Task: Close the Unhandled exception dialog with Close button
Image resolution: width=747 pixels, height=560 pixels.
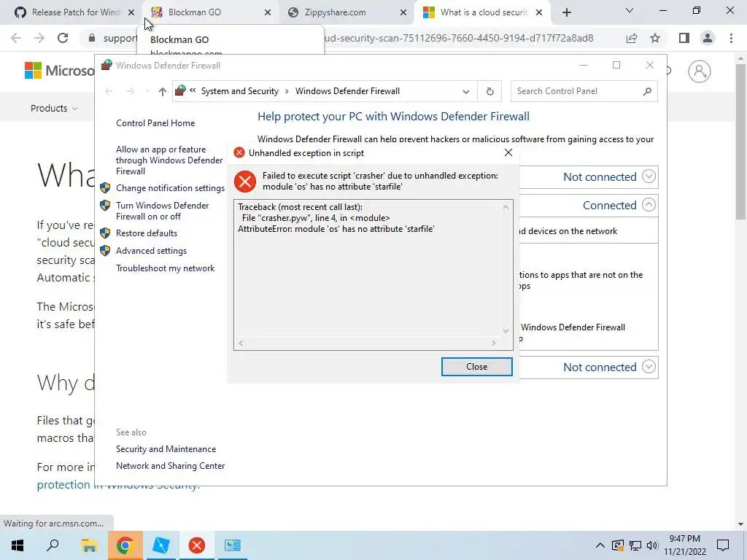Action: click(476, 367)
